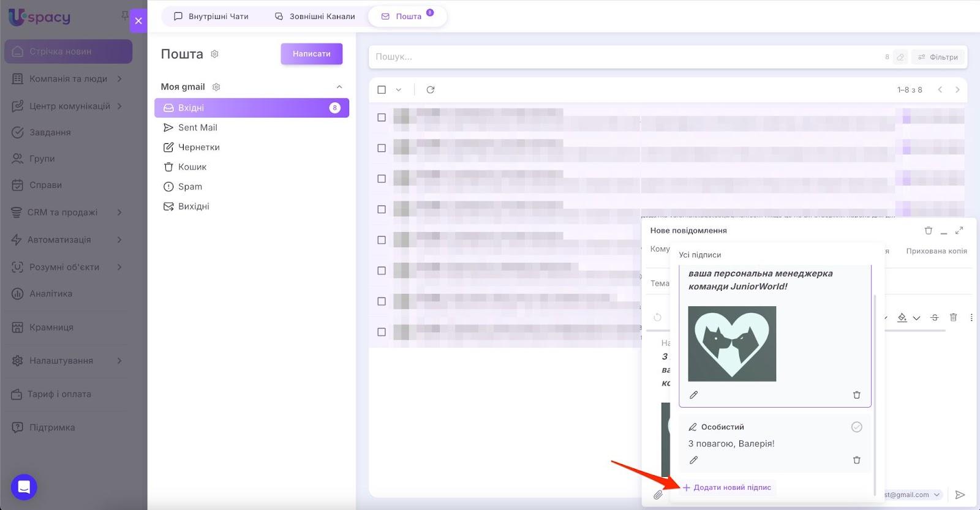Open the fill color bucket in compose toolbar
Viewport: 980px width, 510px height.
tap(902, 317)
